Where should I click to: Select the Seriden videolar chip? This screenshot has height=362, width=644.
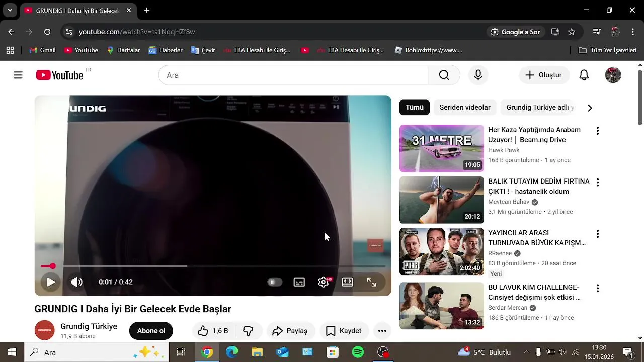pos(465,107)
